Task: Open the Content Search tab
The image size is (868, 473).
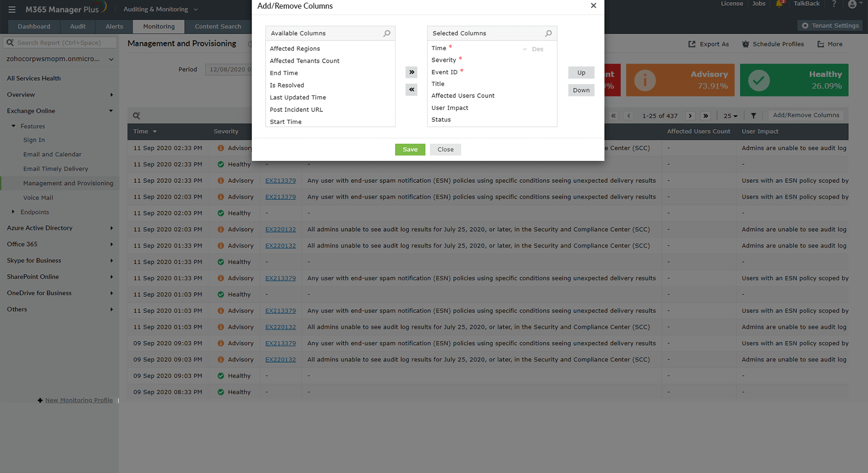Action: 218,26
